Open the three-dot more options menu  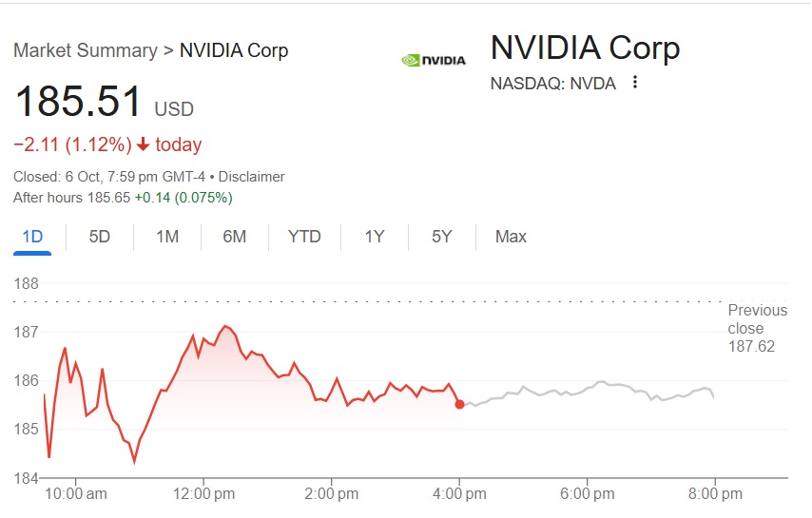point(635,83)
